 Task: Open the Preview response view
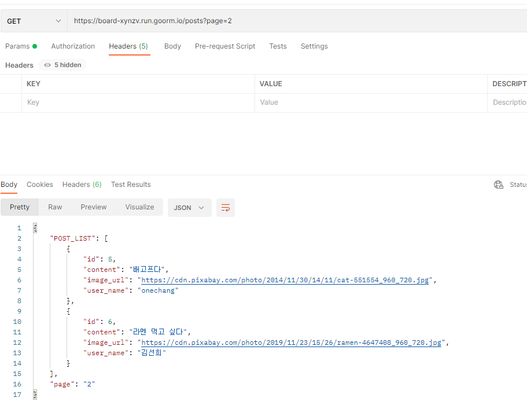tap(93, 207)
